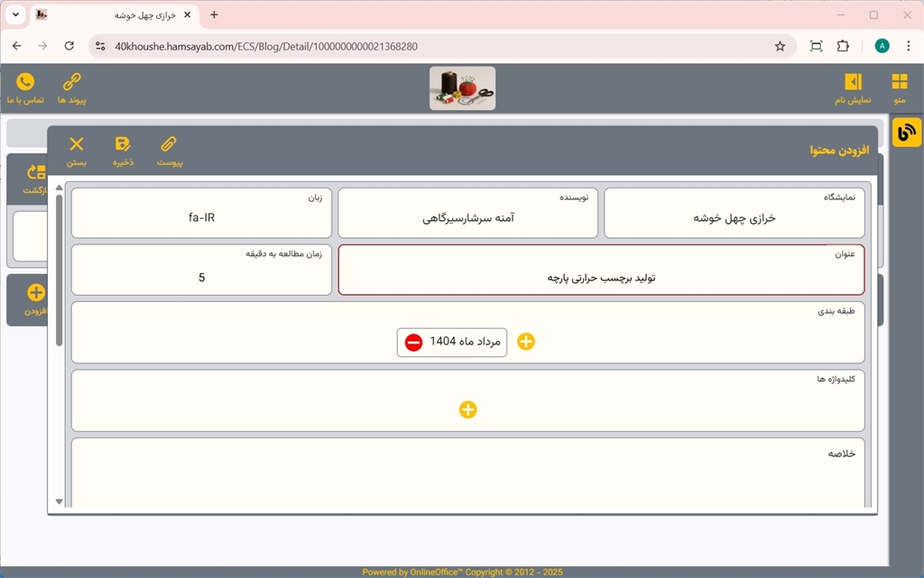Remove the مرداد ماه 1404 category

(x=413, y=343)
